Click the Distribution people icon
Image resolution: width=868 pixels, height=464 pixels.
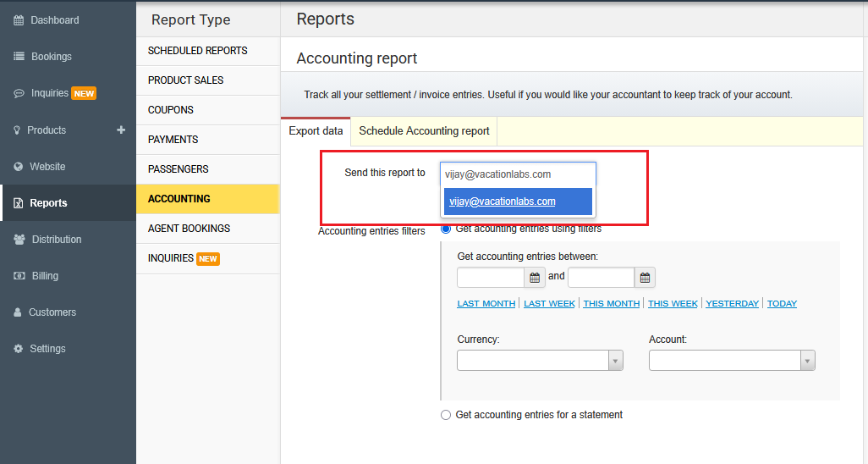pos(19,240)
